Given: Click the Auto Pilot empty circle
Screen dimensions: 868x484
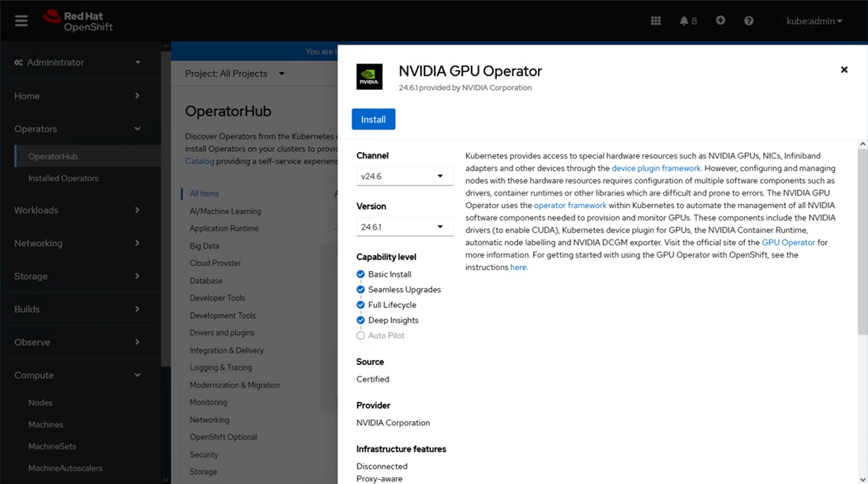Looking at the screenshot, I should (x=361, y=335).
